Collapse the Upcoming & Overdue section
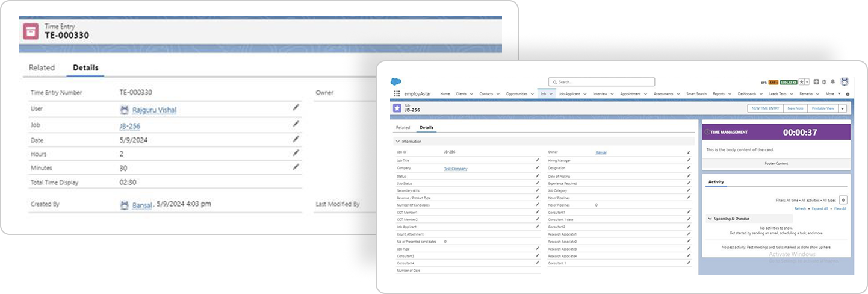 [710, 219]
